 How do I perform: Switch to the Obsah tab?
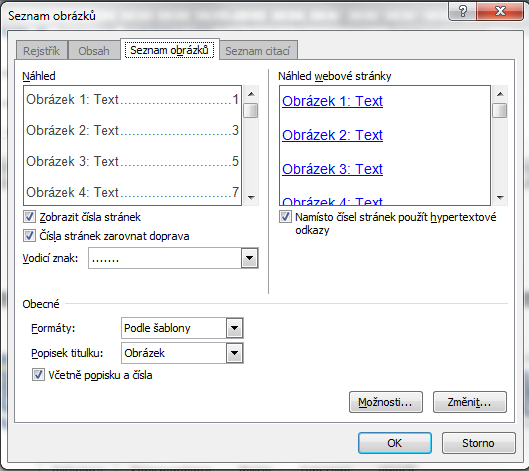coord(94,51)
